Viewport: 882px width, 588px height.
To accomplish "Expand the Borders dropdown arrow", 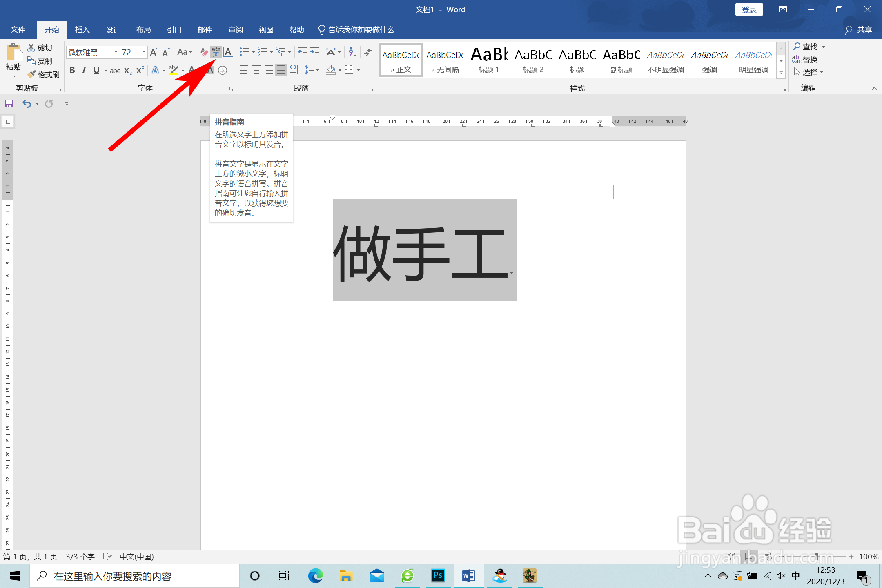I will pos(358,70).
